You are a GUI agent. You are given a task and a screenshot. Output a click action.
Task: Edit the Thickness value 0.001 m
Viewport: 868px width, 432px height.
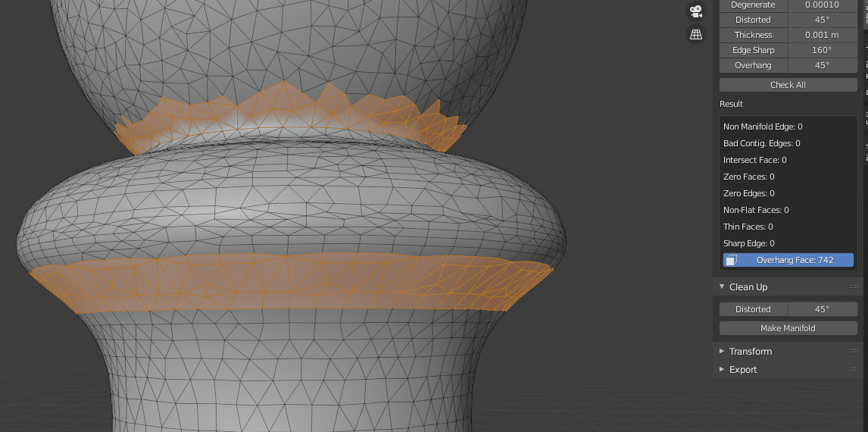(822, 35)
